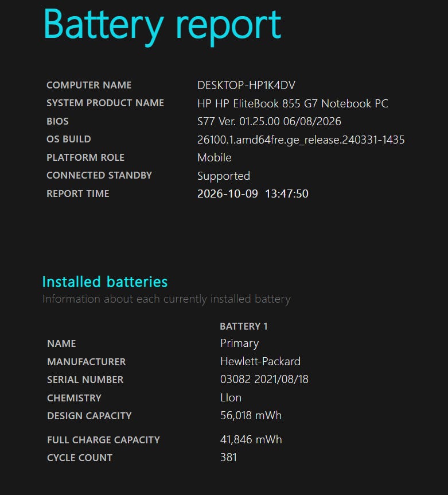Click the LIon chemistry value
Image resolution: width=448 pixels, height=495 pixels.
click(231, 398)
